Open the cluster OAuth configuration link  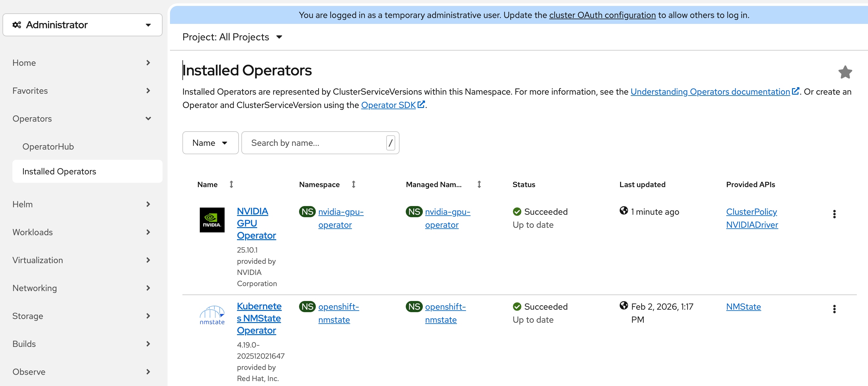(x=602, y=15)
